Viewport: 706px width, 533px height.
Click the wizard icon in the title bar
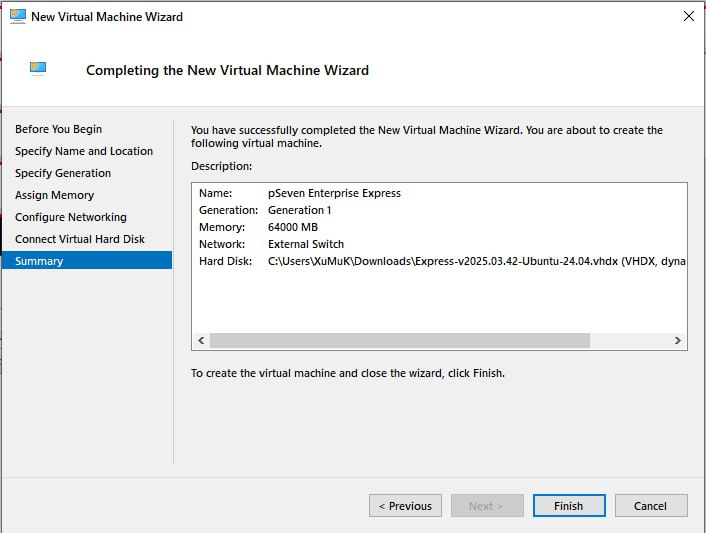[16, 17]
